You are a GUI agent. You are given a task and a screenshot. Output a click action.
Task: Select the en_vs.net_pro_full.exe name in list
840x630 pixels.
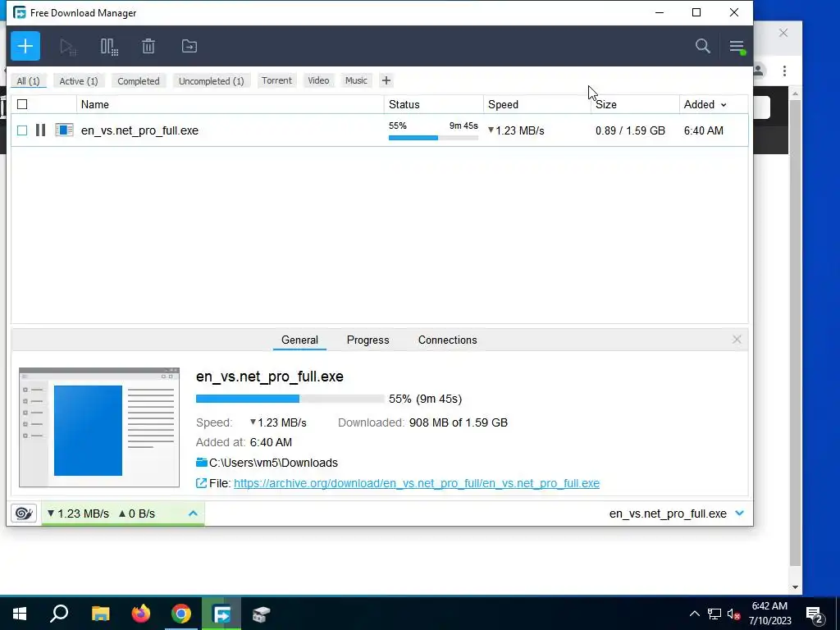tap(139, 130)
